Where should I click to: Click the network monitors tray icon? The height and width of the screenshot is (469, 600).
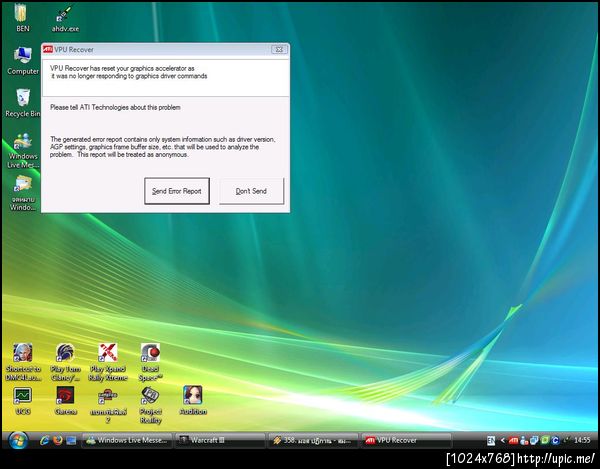pyautogui.click(x=534, y=440)
